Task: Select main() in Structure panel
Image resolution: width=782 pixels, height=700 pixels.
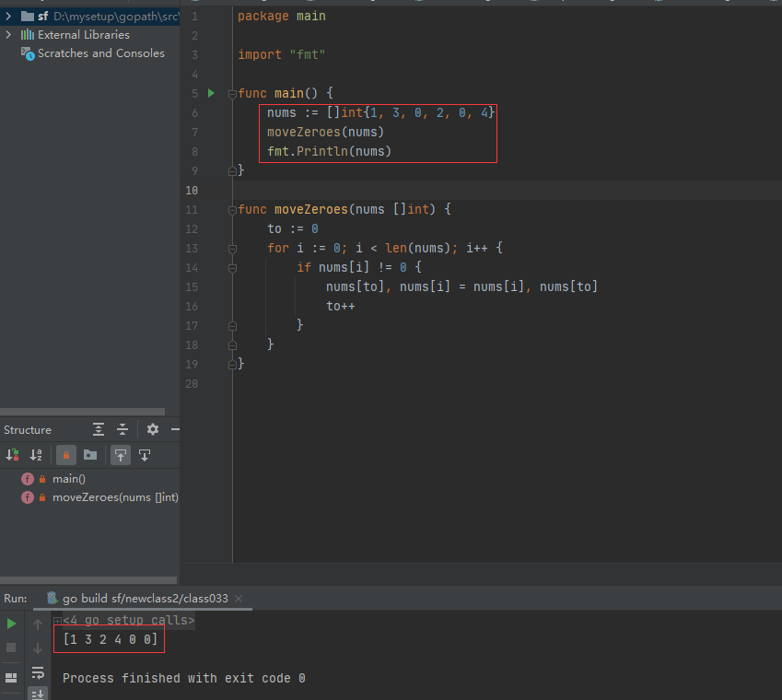Action: [69, 479]
